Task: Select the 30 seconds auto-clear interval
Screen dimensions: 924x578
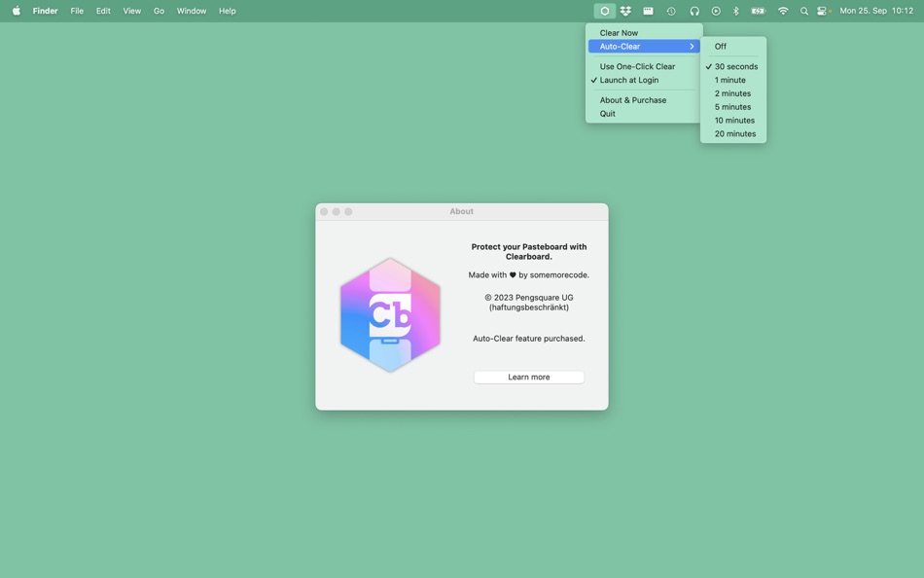Action: [x=733, y=66]
